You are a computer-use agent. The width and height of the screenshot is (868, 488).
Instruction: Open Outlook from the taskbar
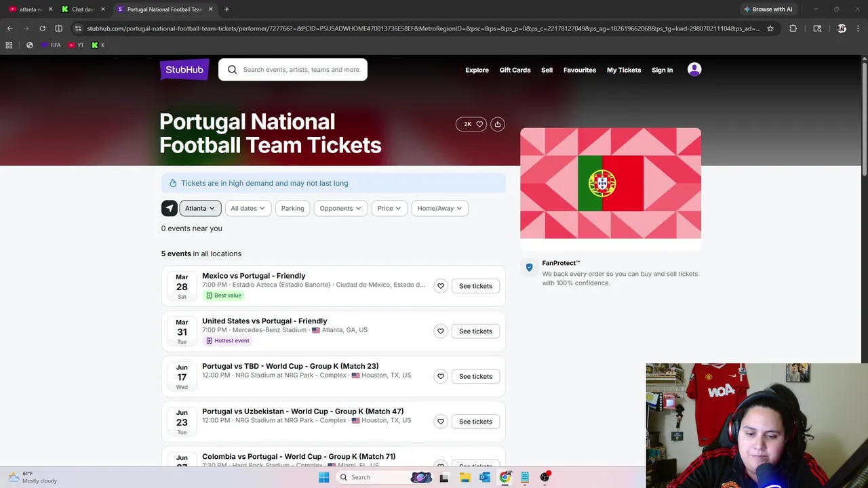(484, 477)
